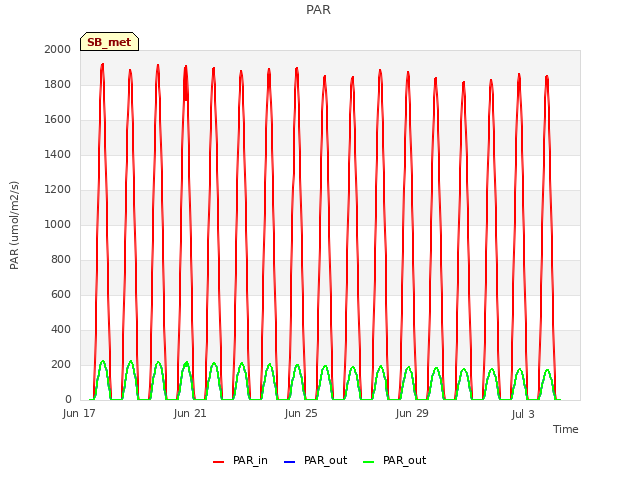Screen dimensions: 640x480
Task: Click the PAR_in peak near Jun 25
Action: [x=297, y=69]
